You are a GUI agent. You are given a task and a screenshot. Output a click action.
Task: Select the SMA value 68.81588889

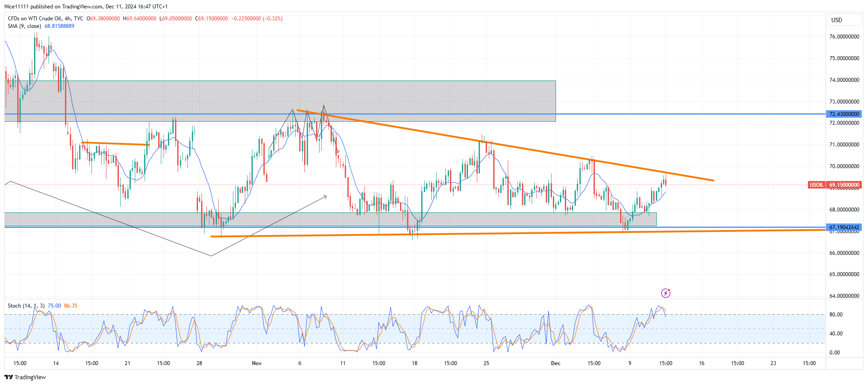(x=59, y=26)
